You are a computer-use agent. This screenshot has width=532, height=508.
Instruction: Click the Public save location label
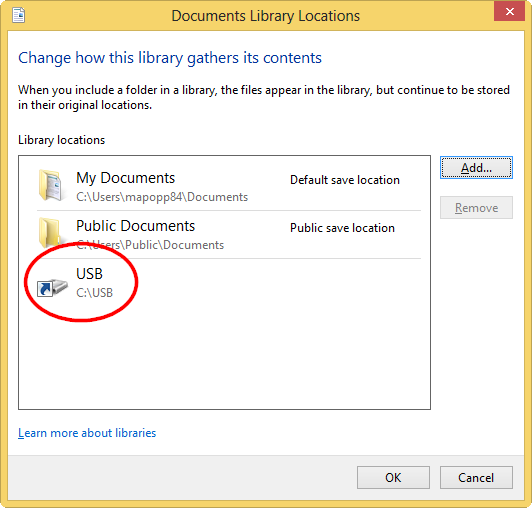(342, 228)
